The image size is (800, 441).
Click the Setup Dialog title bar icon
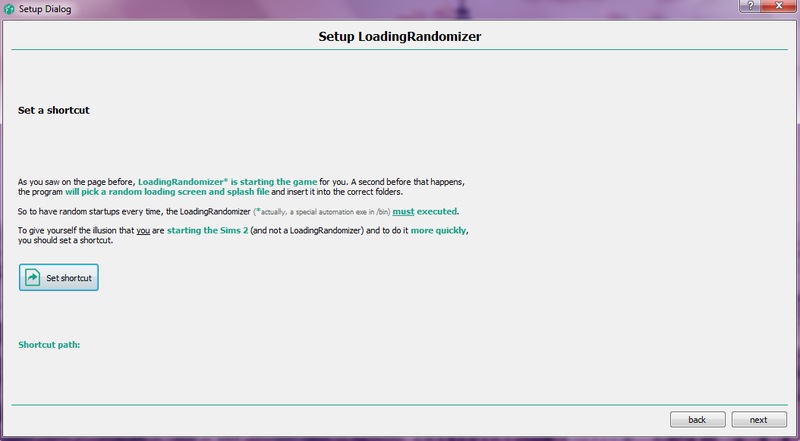point(9,8)
